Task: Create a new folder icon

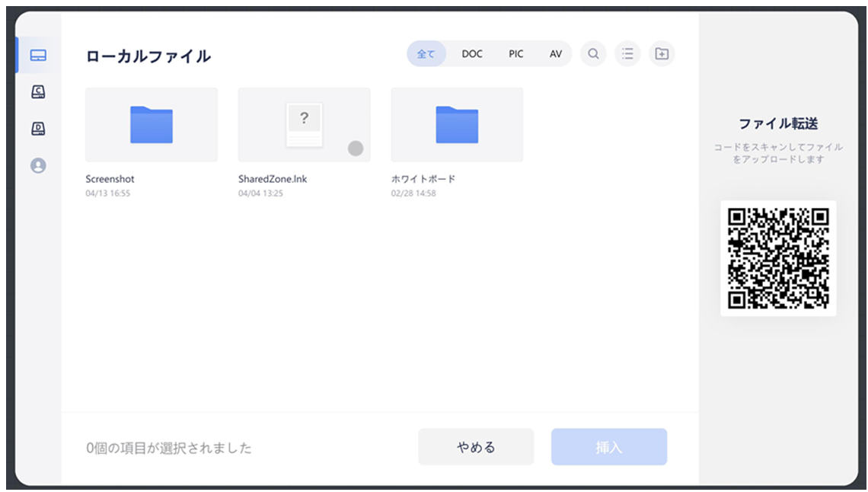Action: pos(662,53)
